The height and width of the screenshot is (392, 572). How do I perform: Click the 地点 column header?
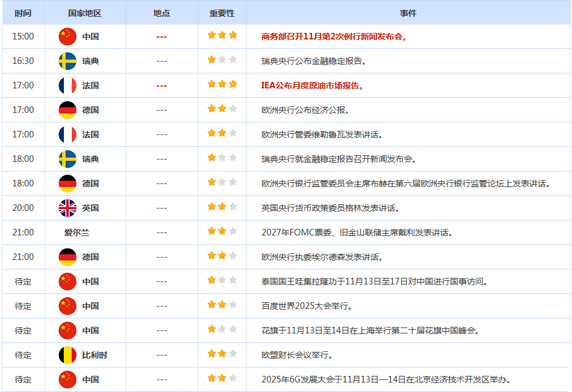161,14
